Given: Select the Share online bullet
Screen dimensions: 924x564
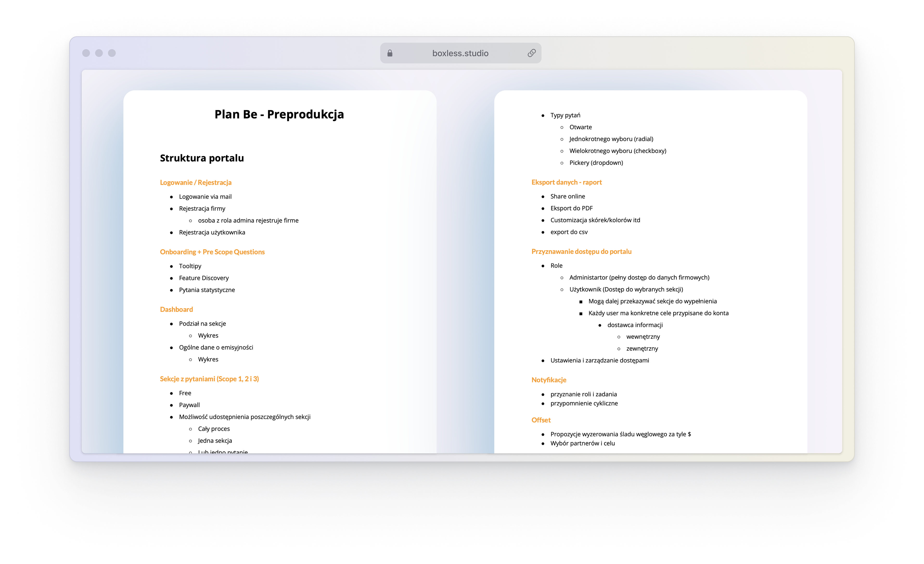Looking at the screenshot, I should (567, 197).
